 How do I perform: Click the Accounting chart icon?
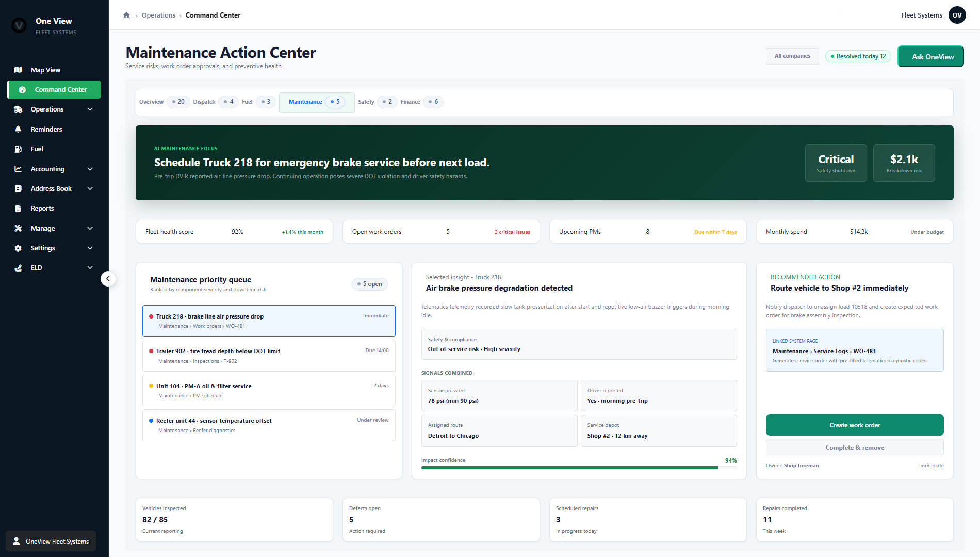(x=18, y=169)
